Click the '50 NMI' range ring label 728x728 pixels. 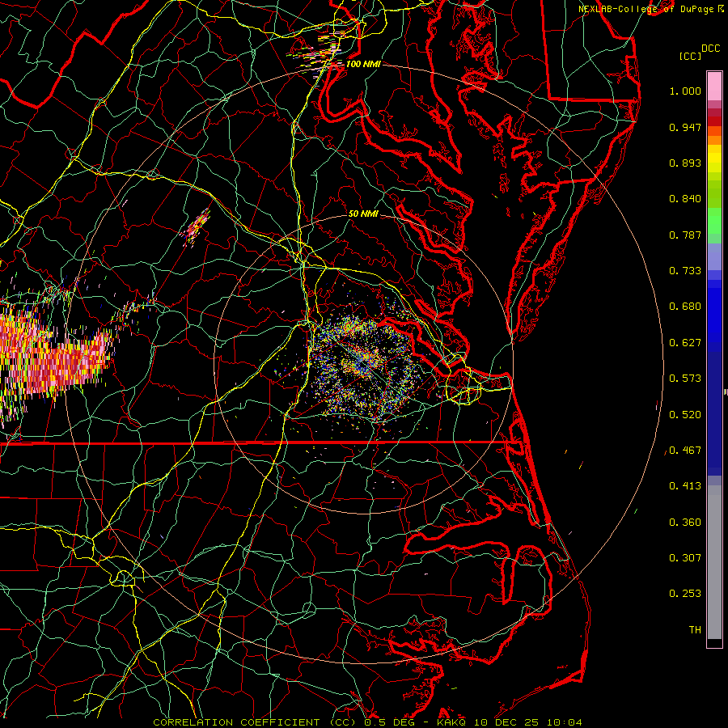tap(363, 214)
